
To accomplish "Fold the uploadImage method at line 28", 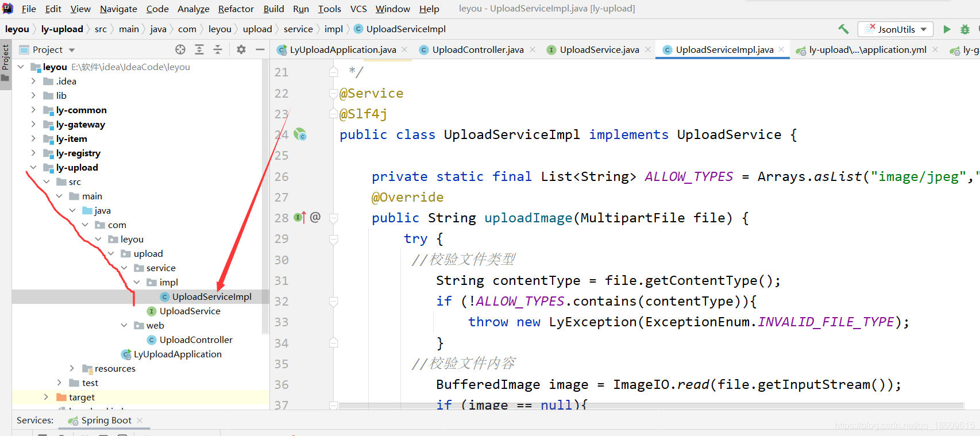I will [333, 218].
